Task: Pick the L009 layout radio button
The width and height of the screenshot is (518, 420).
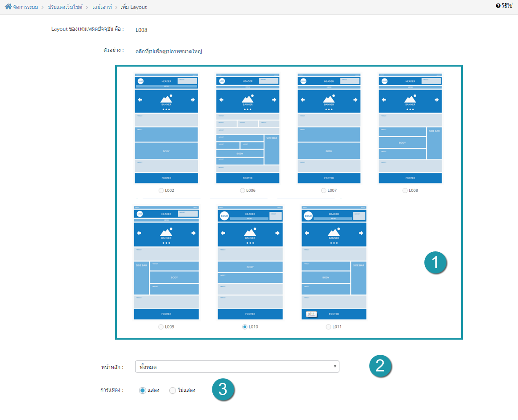Action: (x=161, y=327)
